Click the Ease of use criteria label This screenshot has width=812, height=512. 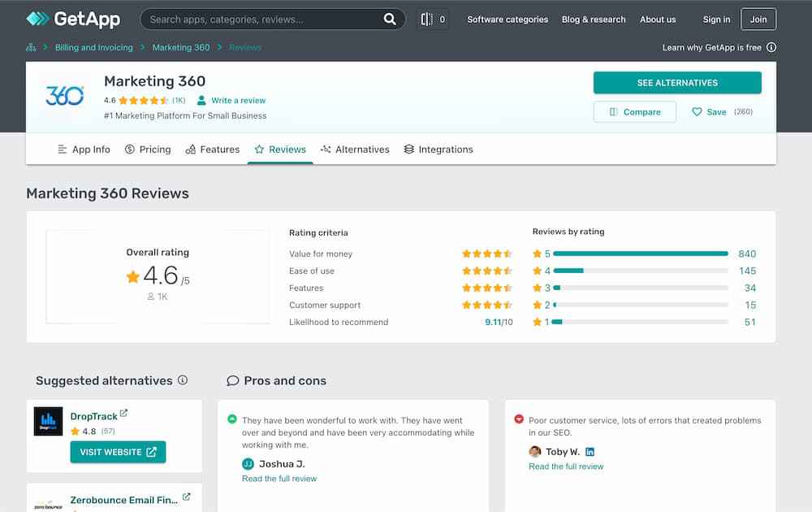click(x=312, y=271)
